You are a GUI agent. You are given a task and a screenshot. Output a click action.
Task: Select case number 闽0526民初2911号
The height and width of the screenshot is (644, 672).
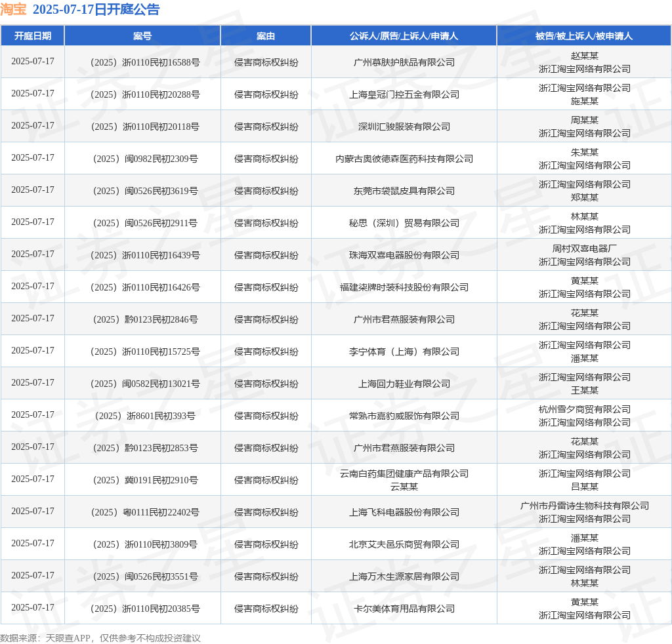(x=145, y=223)
